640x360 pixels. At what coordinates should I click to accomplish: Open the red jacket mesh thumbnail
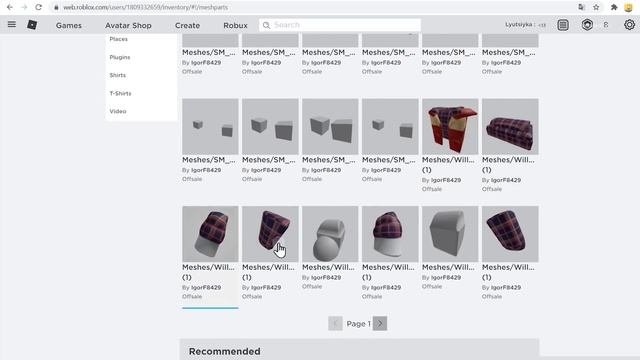[450, 127]
